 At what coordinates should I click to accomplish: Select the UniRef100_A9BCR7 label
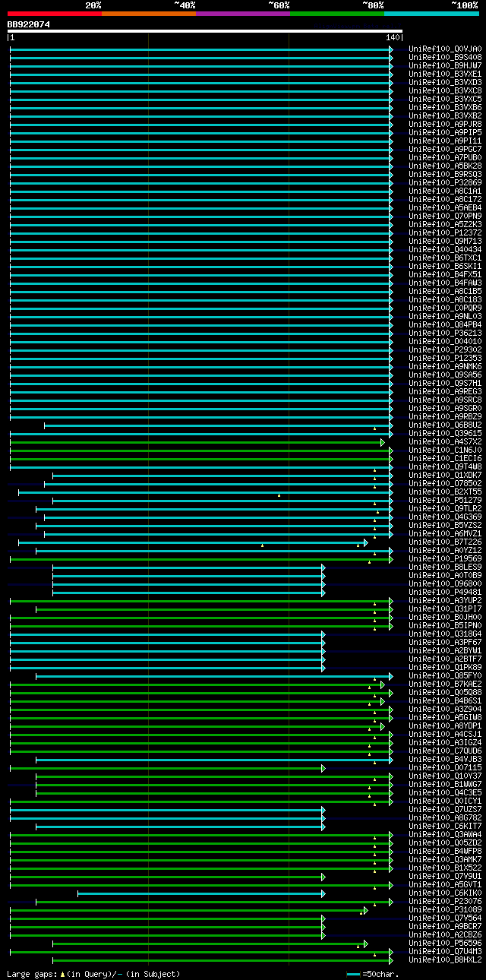point(445,926)
